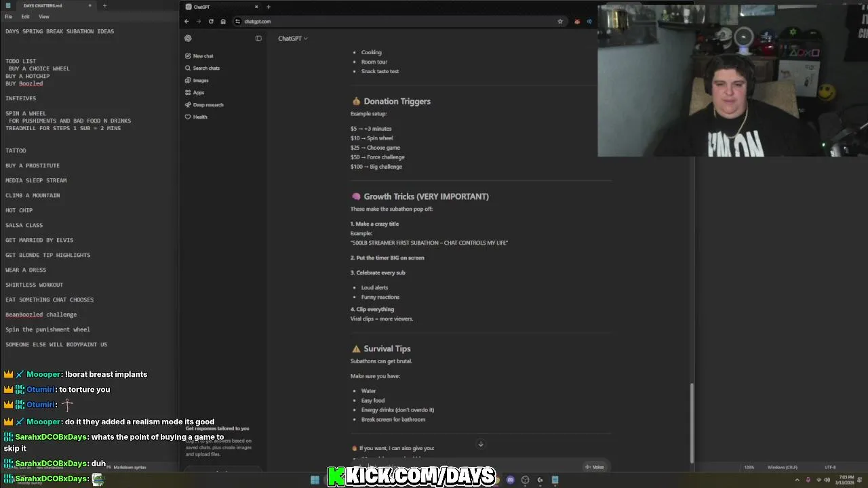Open Edit menu in text editor

(25, 17)
